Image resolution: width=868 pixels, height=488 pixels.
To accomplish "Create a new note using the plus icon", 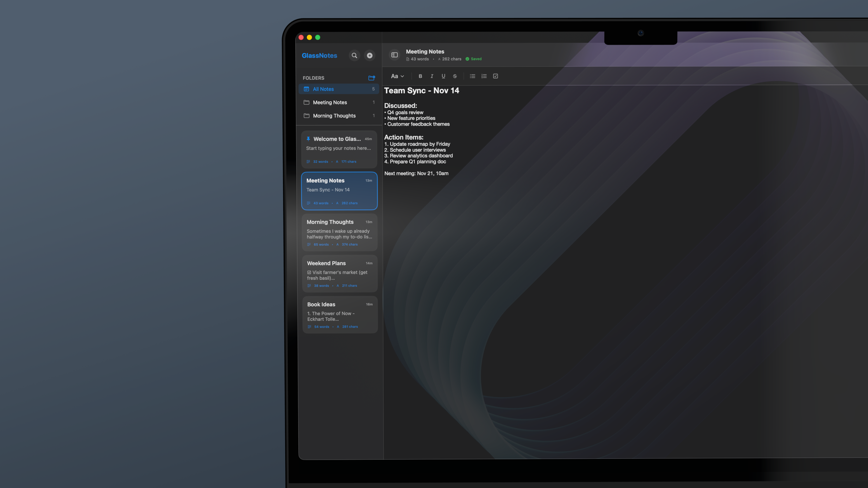I will pos(370,55).
